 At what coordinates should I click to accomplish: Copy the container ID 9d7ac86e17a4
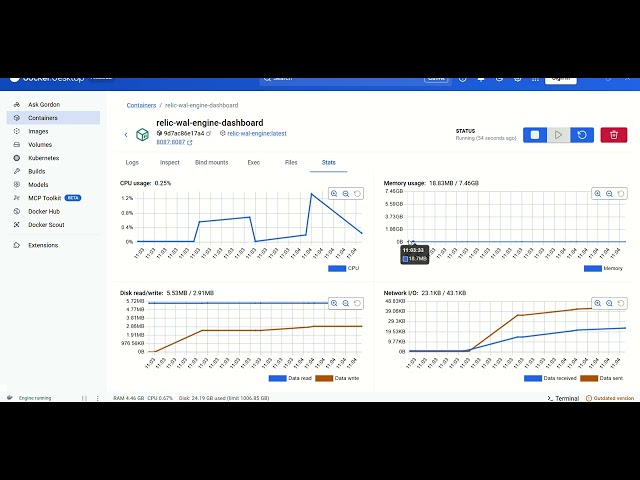(x=209, y=133)
